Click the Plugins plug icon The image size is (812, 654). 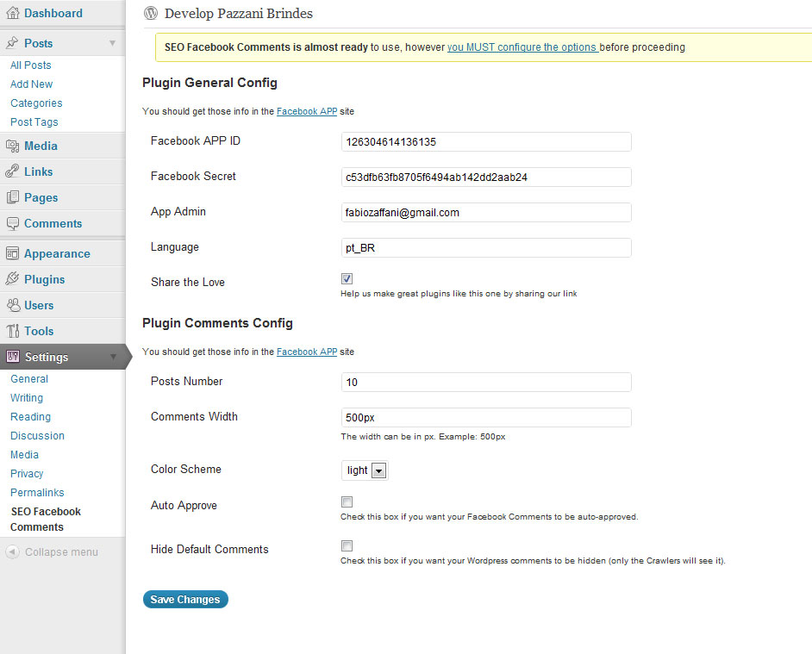(12, 279)
